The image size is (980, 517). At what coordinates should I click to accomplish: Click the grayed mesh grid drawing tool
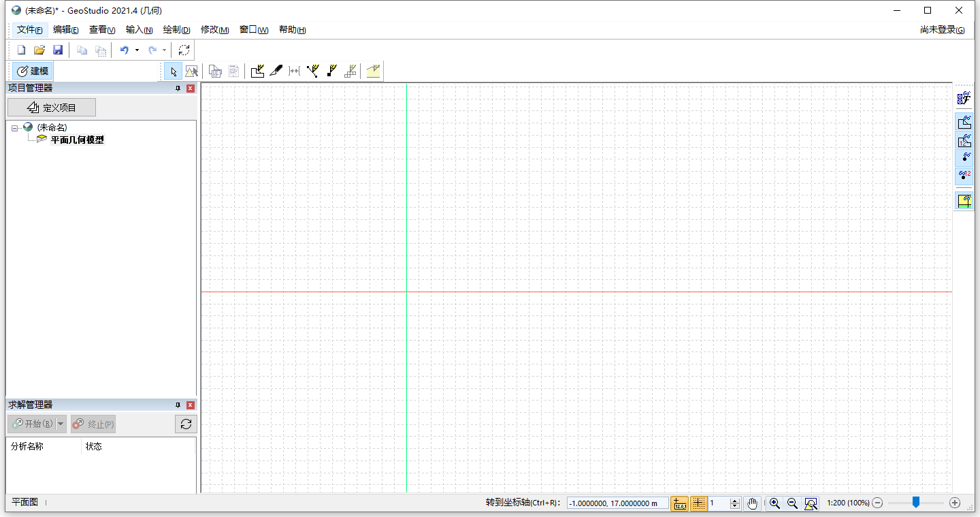pos(350,72)
